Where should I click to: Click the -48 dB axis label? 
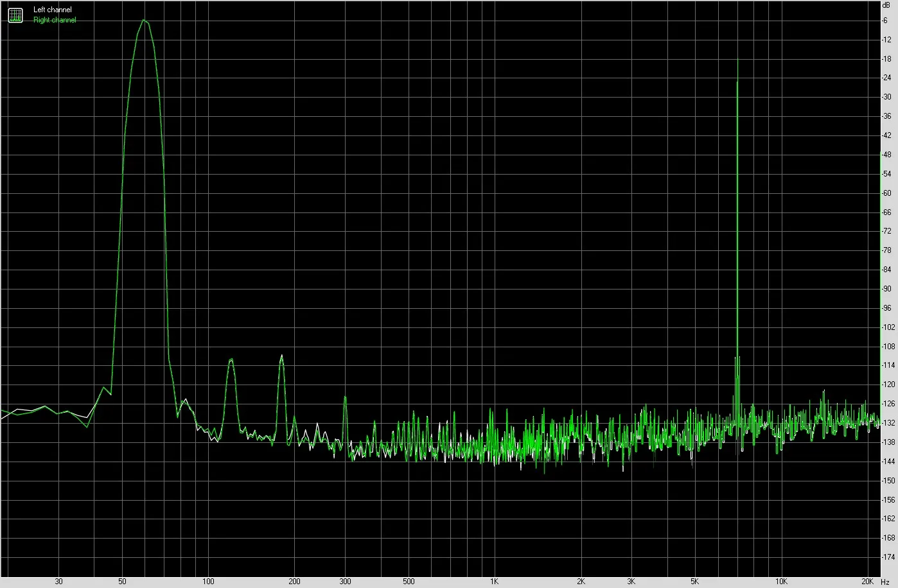pyautogui.click(x=886, y=155)
